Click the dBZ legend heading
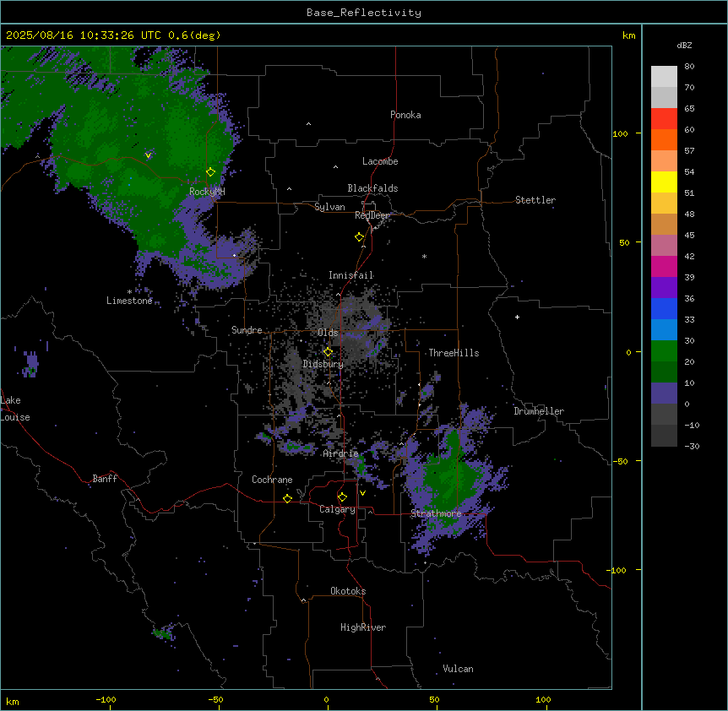728x711 pixels. (x=684, y=45)
